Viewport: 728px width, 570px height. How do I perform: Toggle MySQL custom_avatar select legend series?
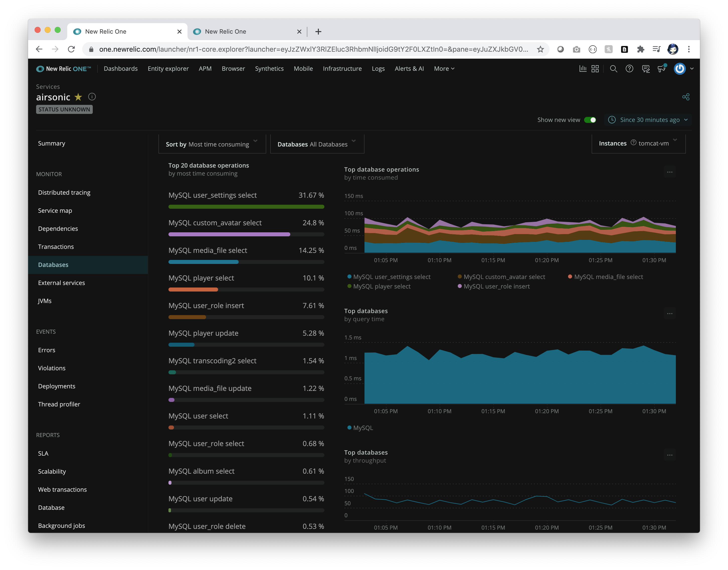[x=501, y=277]
